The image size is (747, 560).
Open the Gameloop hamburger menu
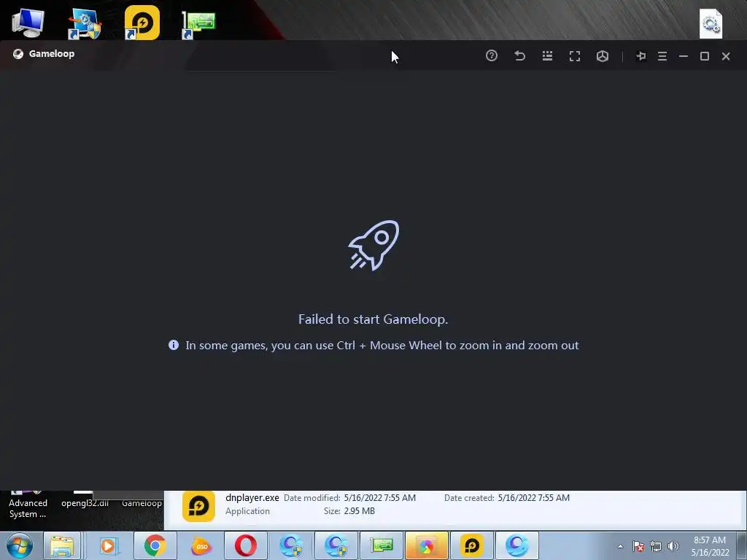[662, 56]
